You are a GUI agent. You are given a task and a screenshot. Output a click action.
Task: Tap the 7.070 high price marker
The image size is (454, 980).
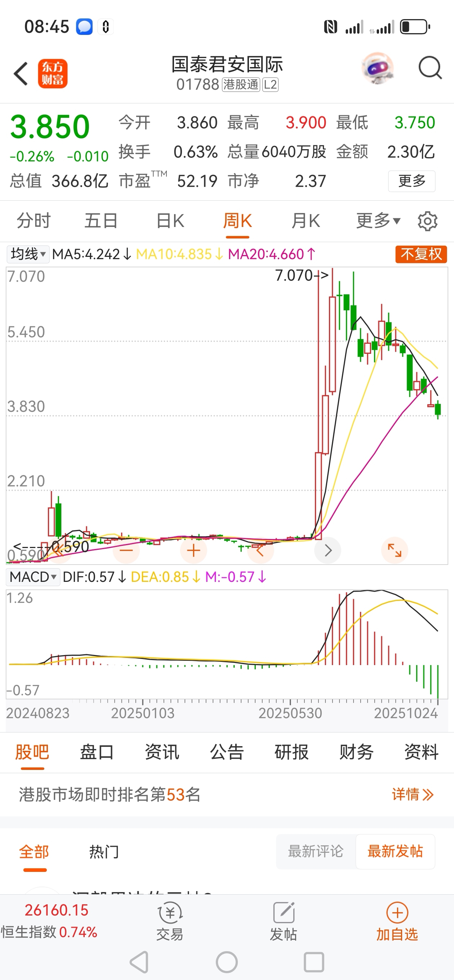click(x=301, y=275)
